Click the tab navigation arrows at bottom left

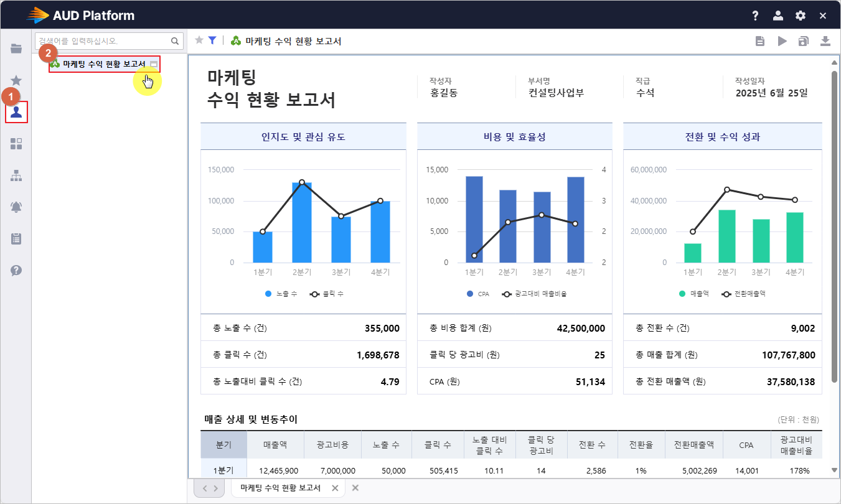[209, 488]
